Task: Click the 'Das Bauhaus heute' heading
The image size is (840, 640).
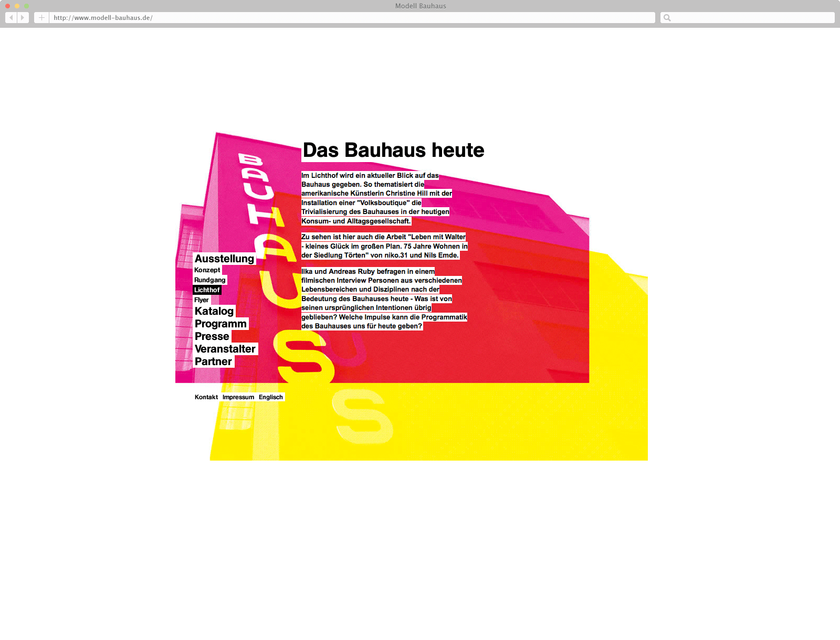Action: tap(393, 150)
